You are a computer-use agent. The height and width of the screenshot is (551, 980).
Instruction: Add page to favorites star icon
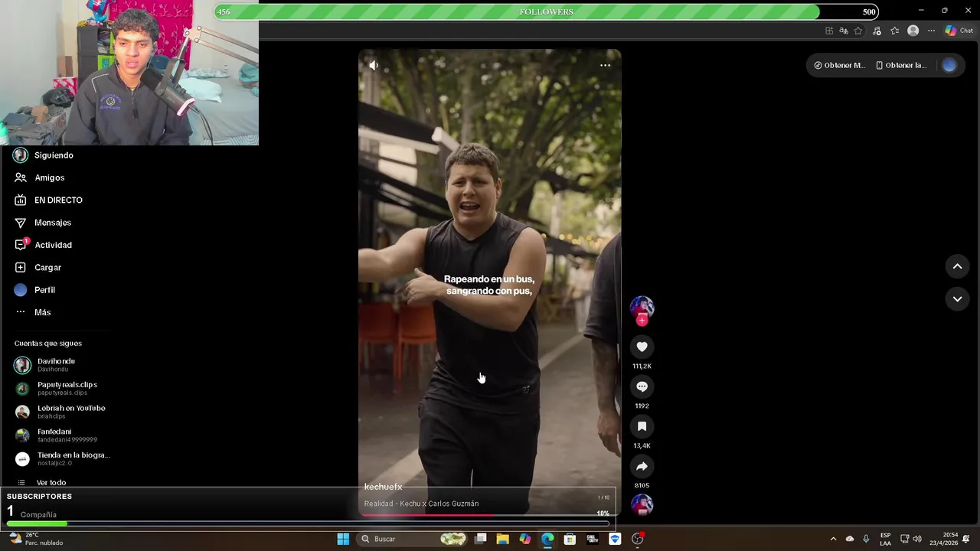tap(858, 31)
